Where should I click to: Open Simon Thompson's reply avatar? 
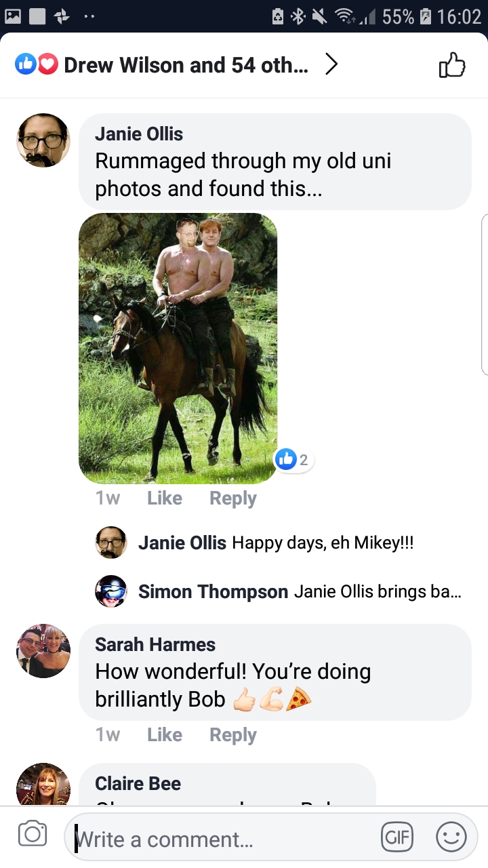[110, 591]
